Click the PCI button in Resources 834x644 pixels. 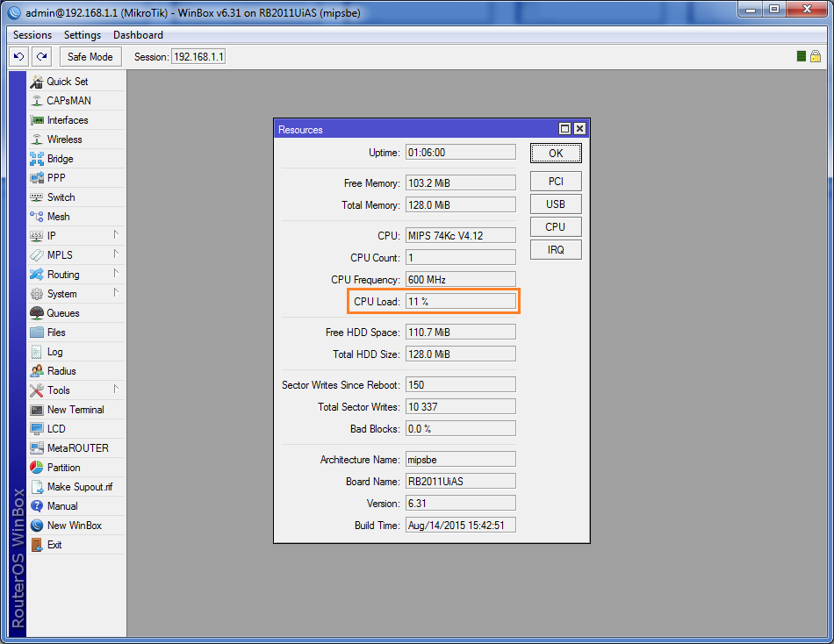coord(556,182)
